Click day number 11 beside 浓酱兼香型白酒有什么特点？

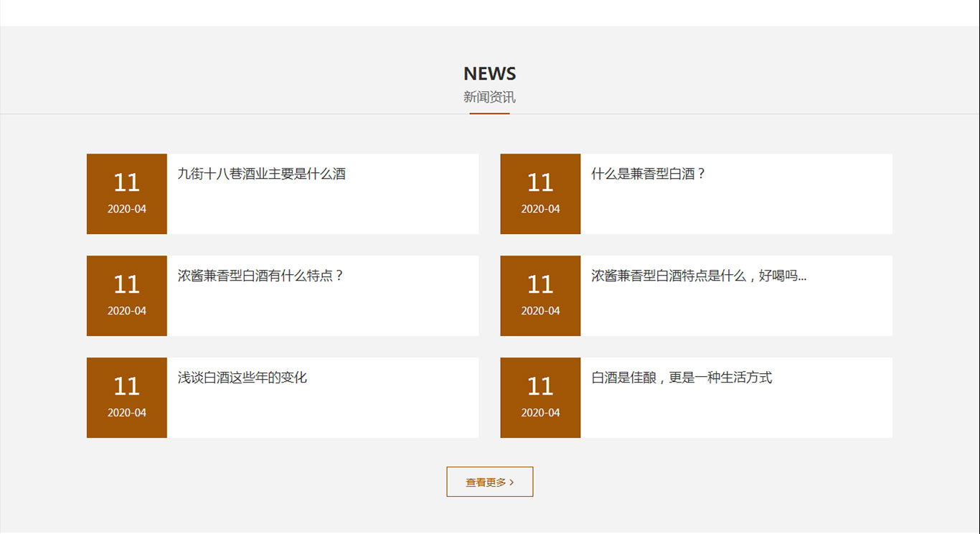tap(126, 285)
